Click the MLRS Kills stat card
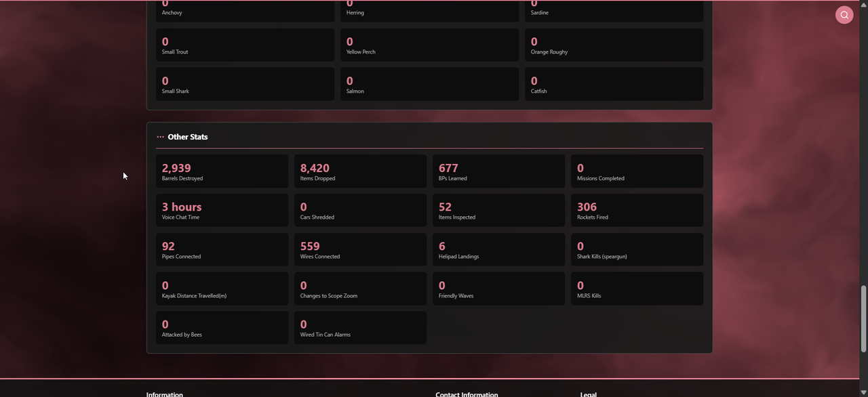The width and height of the screenshot is (868, 397). [637, 289]
